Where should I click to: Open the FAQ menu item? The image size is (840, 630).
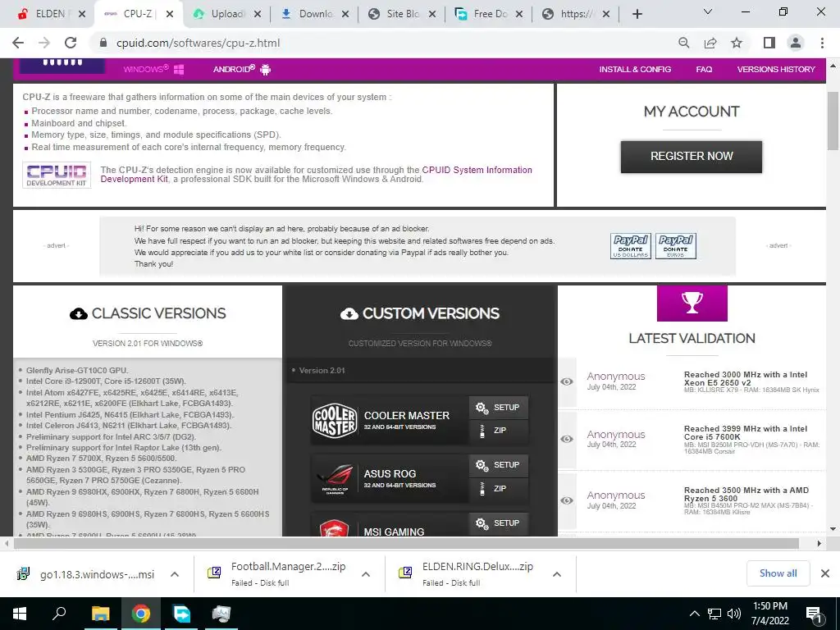(704, 69)
